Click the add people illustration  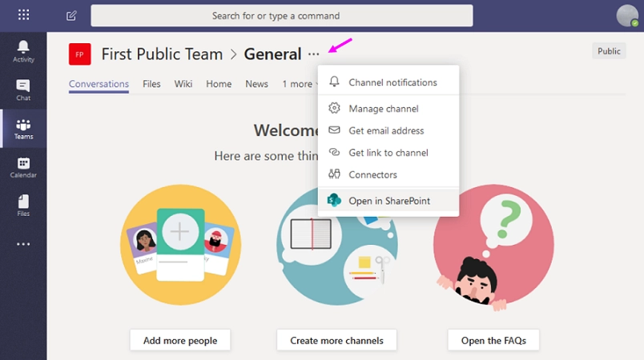tap(181, 245)
